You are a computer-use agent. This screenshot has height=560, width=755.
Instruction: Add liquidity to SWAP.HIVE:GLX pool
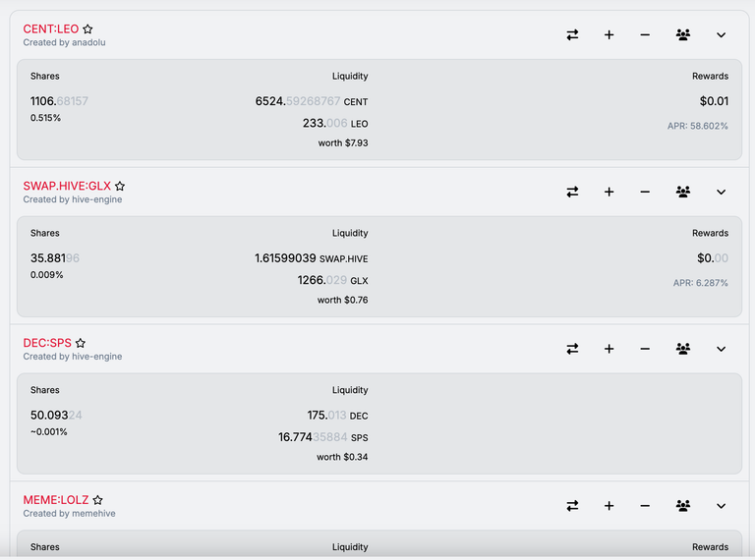609,192
